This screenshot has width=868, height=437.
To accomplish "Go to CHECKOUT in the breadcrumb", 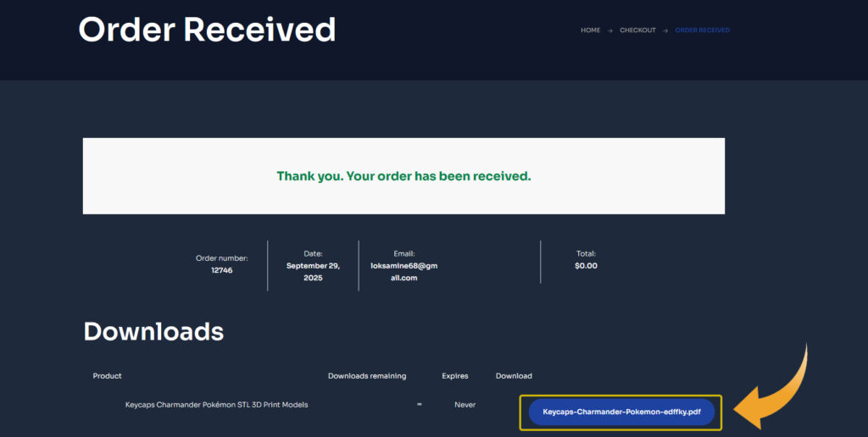I will point(637,30).
